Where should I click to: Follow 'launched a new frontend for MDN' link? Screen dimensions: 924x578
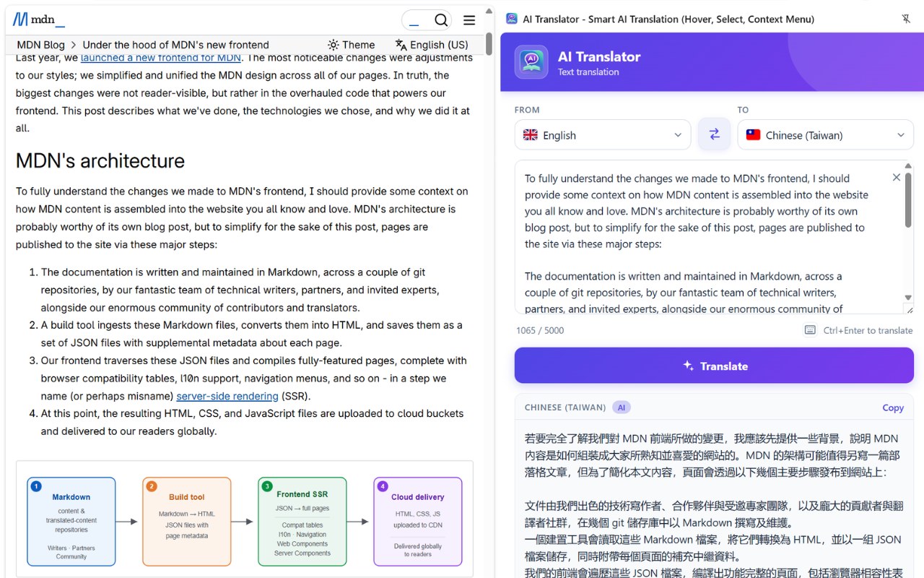pos(161,58)
